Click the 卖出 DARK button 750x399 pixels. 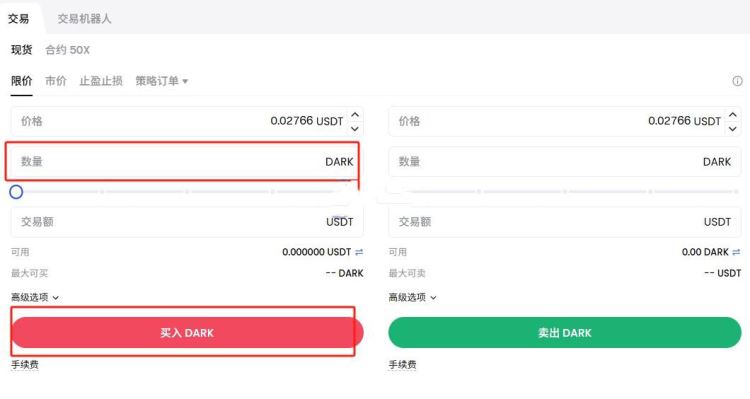tap(565, 332)
